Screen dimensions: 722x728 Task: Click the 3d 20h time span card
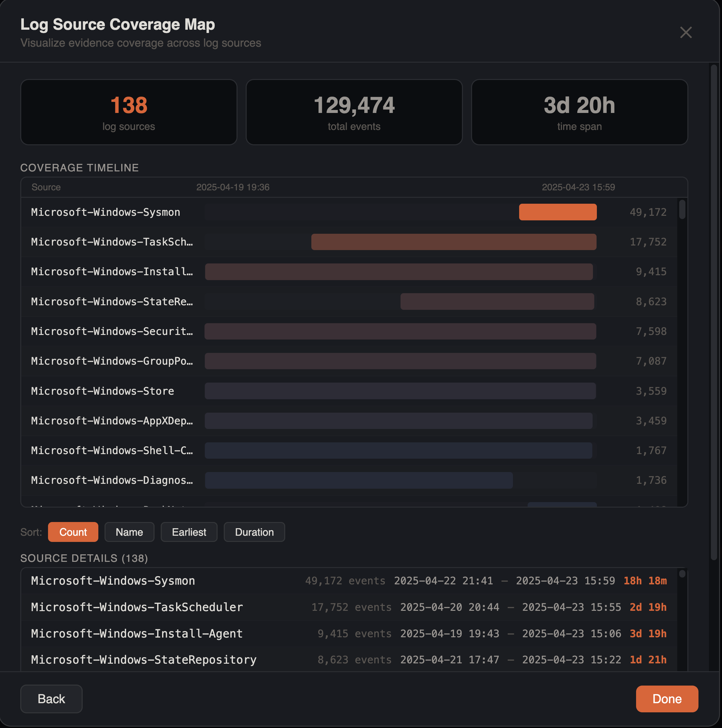580,112
